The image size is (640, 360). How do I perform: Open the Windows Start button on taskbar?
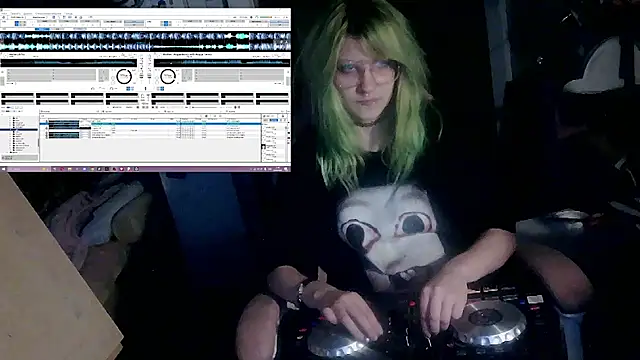point(4,169)
